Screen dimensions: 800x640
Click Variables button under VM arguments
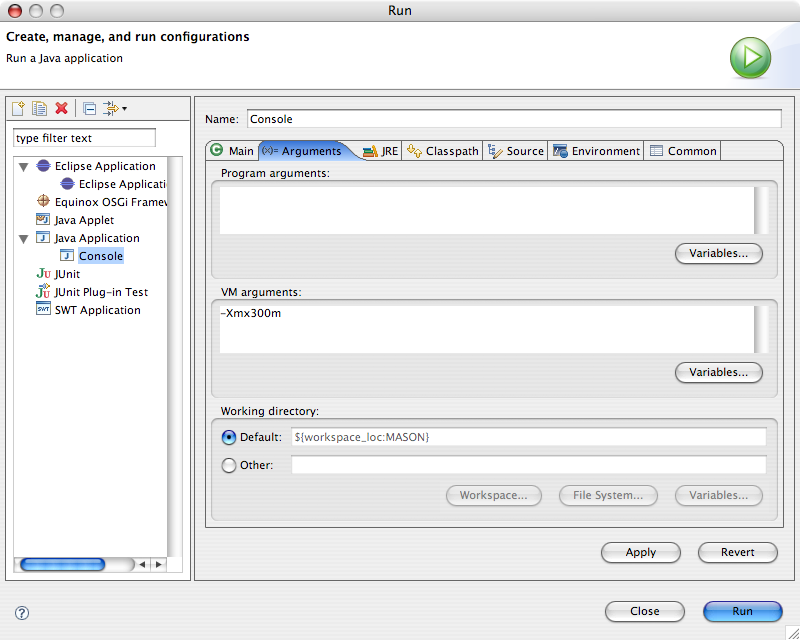point(718,372)
